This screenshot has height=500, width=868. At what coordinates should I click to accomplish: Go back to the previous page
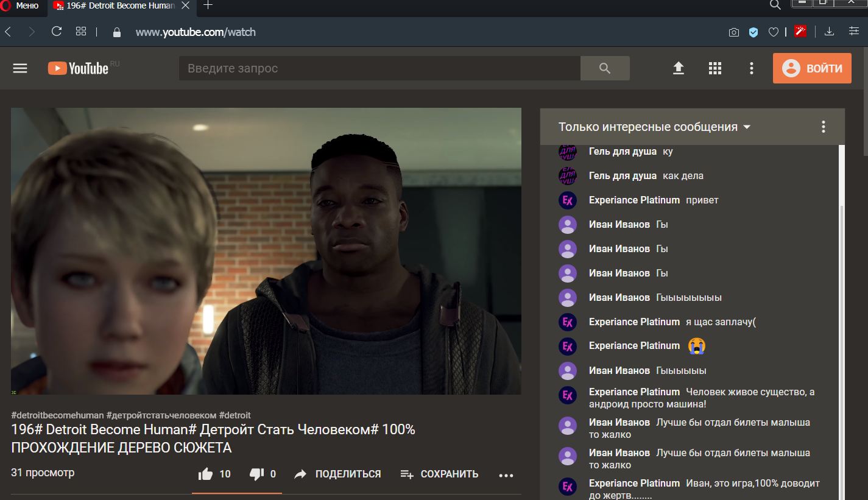click(x=9, y=32)
